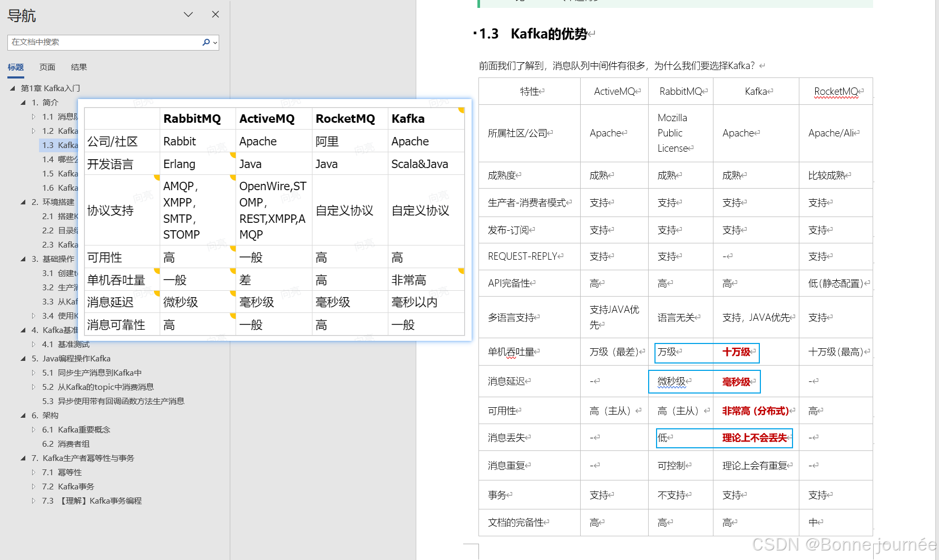Go to heading 2.1 搭建

60,216
